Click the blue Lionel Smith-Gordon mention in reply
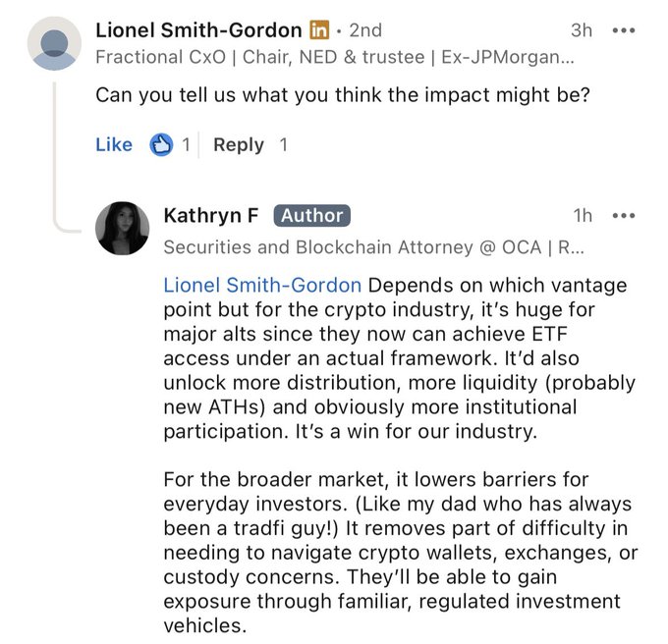 coord(262,286)
